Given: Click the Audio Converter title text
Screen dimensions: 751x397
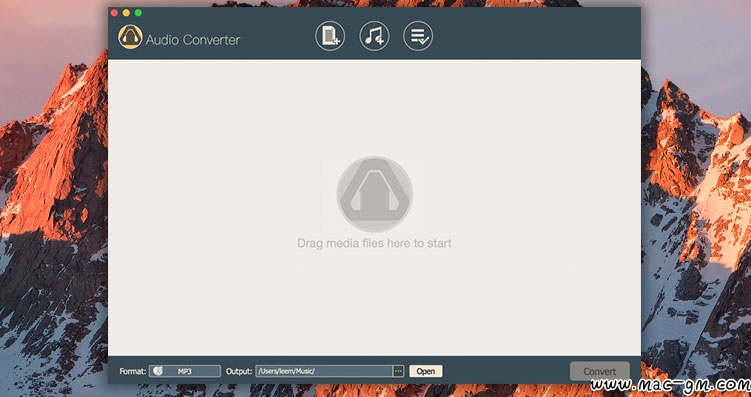Looking at the screenshot, I should (x=193, y=40).
